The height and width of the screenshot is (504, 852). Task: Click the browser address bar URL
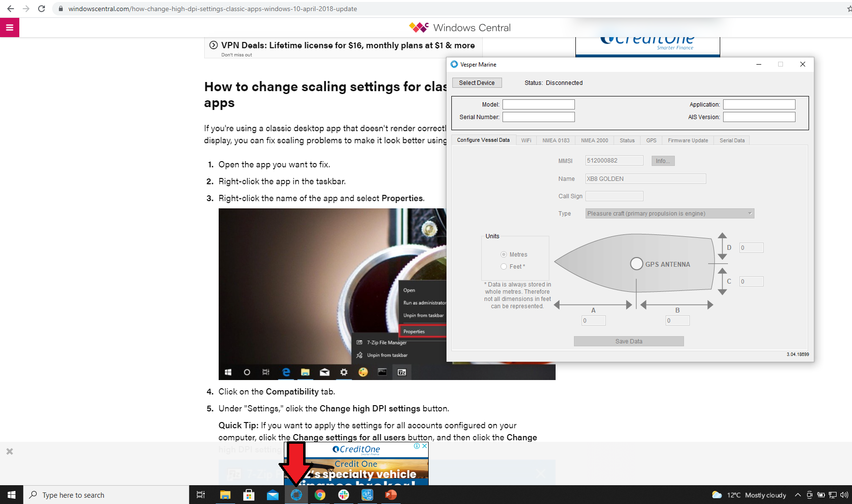pyautogui.click(x=212, y=9)
